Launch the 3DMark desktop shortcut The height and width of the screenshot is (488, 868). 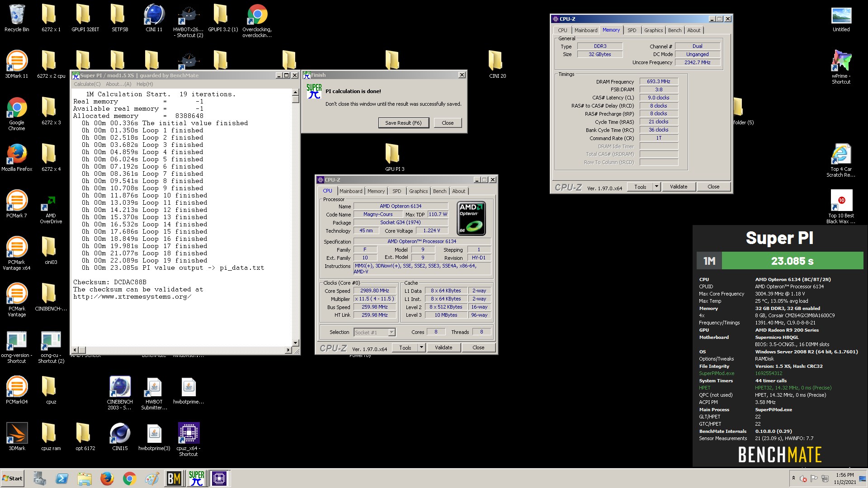pyautogui.click(x=17, y=437)
